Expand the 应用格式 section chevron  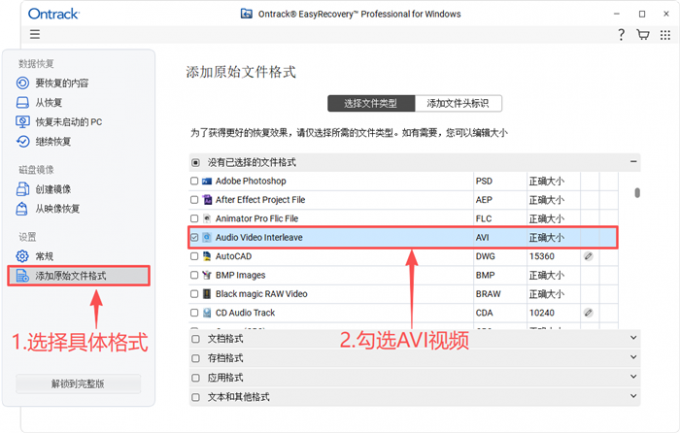click(x=633, y=377)
